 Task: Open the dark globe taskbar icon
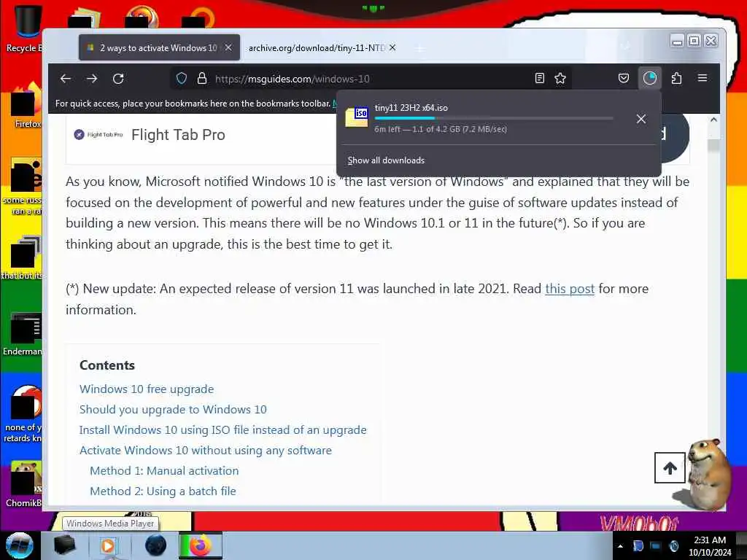point(155,545)
